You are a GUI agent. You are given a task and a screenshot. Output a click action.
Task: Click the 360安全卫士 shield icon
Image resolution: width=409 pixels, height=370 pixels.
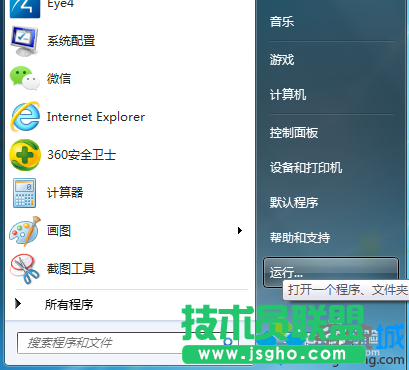pos(25,155)
